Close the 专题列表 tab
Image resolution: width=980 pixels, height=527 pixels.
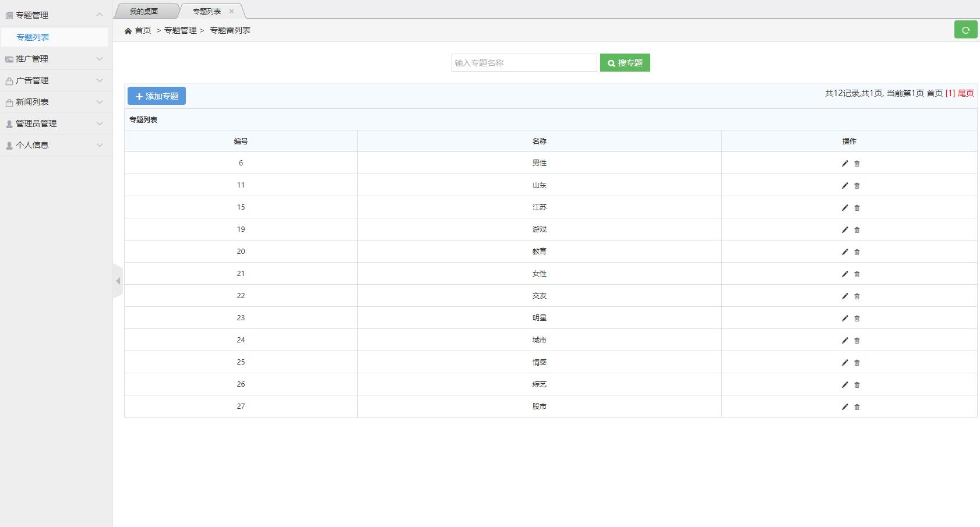pos(231,12)
